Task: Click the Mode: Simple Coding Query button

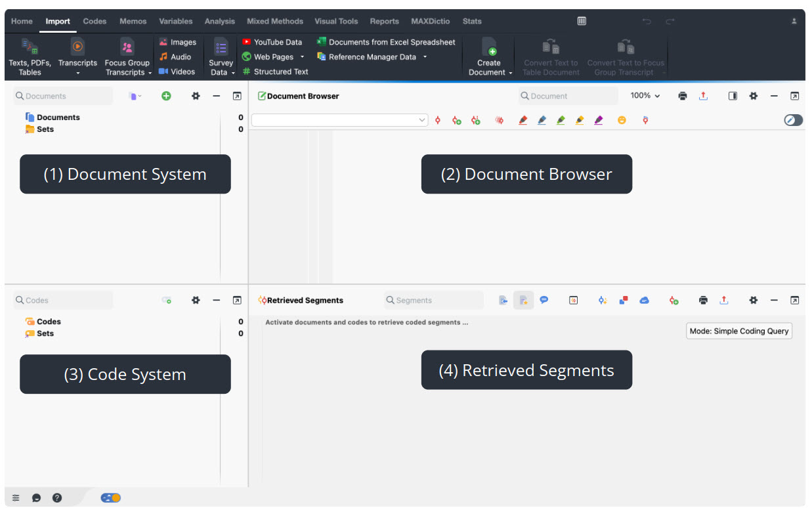Action: coord(738,331)
